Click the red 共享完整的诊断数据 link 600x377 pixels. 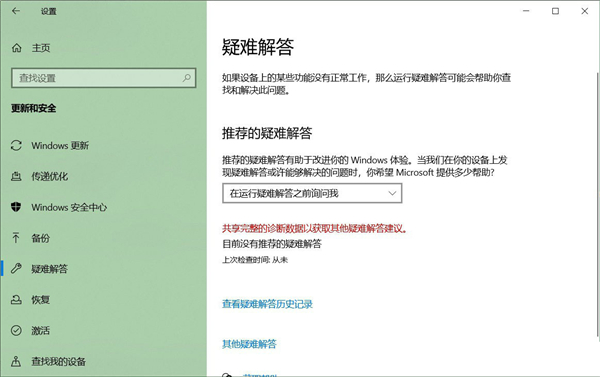tap(314, 228)
